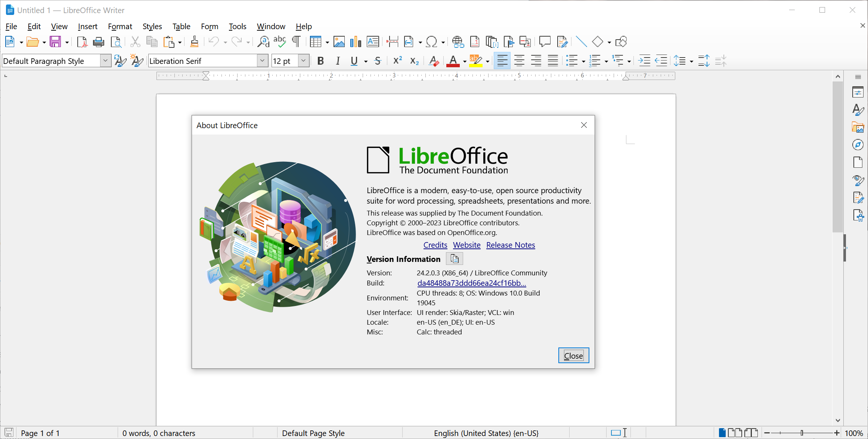
Task: Click the Copy Version Info button
Action: [455, 259]
